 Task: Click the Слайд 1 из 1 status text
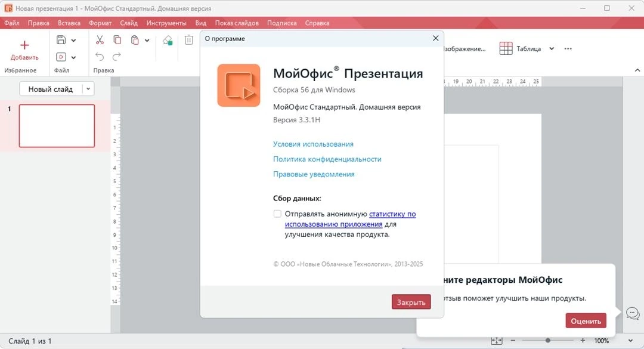coord(30,341)
